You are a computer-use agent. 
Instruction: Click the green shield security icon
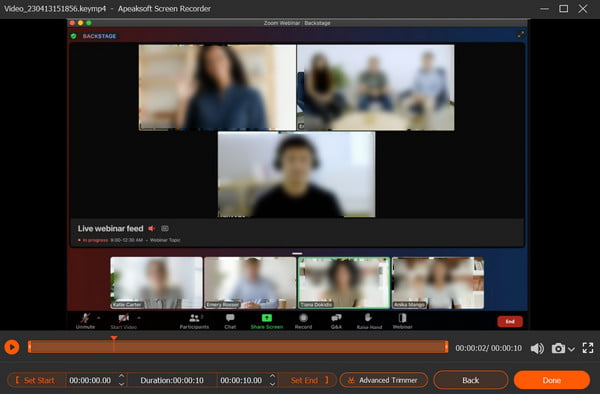coord(73,36)
